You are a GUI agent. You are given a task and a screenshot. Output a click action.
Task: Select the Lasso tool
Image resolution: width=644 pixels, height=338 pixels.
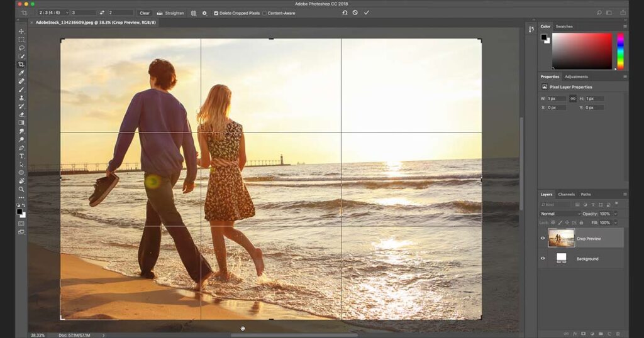[21, 48]
